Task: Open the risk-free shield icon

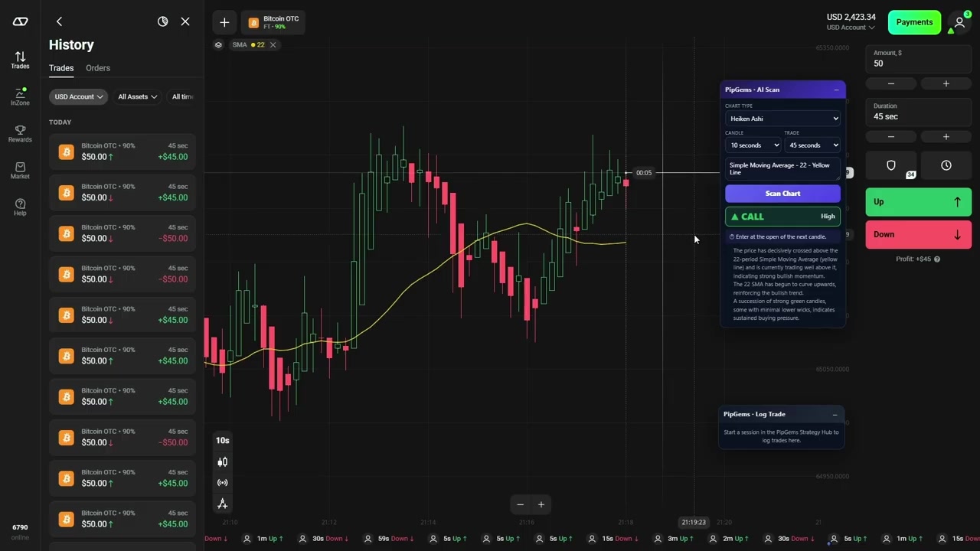Action: pyautogui.click(x=891, y=165)
